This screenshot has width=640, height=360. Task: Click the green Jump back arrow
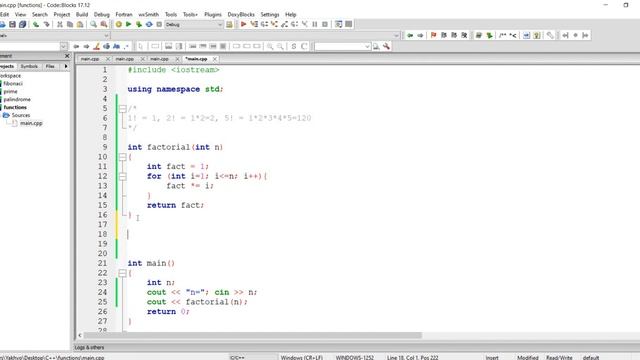pyautogui.click(x=410, y=36)
